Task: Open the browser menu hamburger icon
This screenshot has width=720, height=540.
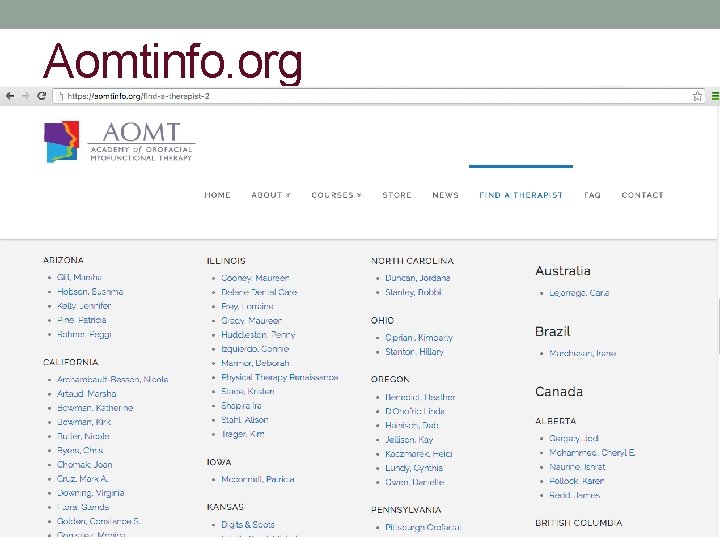Action: (715, 96)
